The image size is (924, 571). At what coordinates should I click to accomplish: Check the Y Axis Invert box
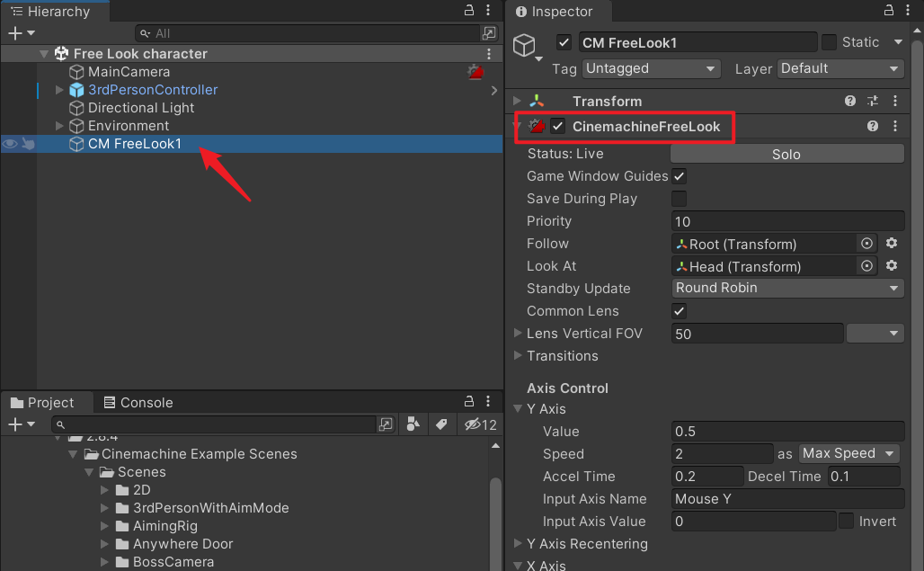pos(846,521)
